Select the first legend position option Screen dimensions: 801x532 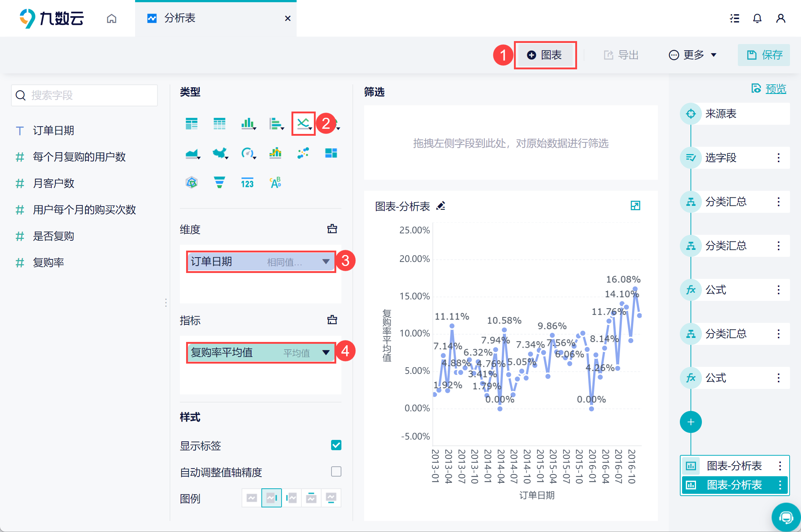pyautogui.click(x=252, y=498)
